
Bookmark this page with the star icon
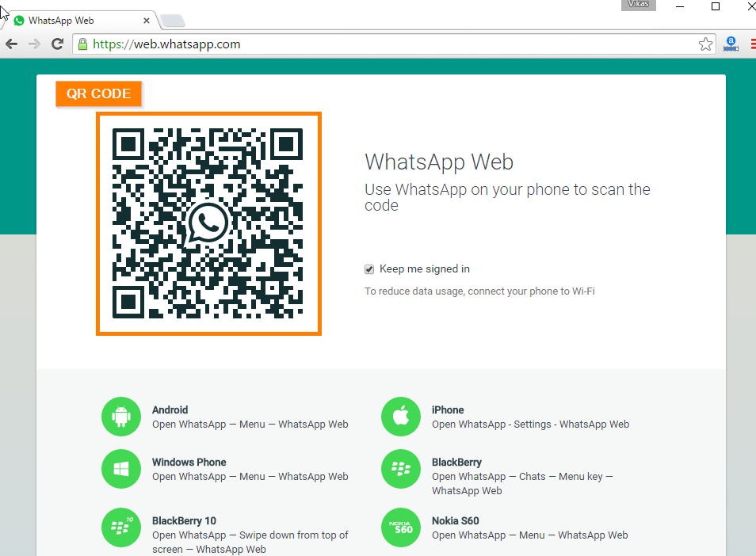[705, 44]
